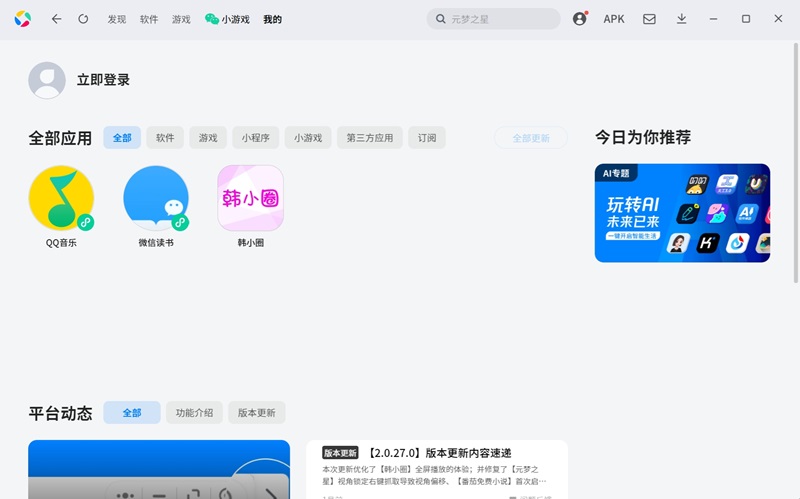Open the 游戏 tab in the top bar
The width and height of the screenshot is (800, 499).
tap(181, 19)
